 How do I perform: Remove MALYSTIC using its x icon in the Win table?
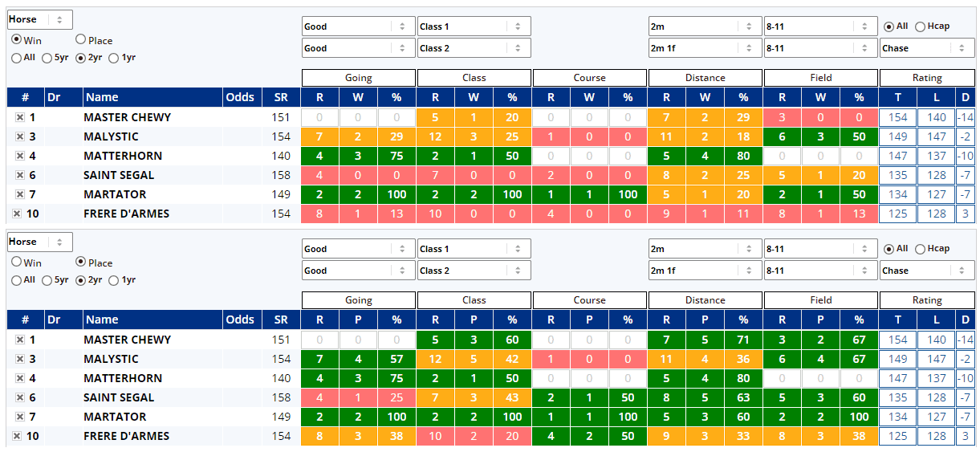click(19, 136)
